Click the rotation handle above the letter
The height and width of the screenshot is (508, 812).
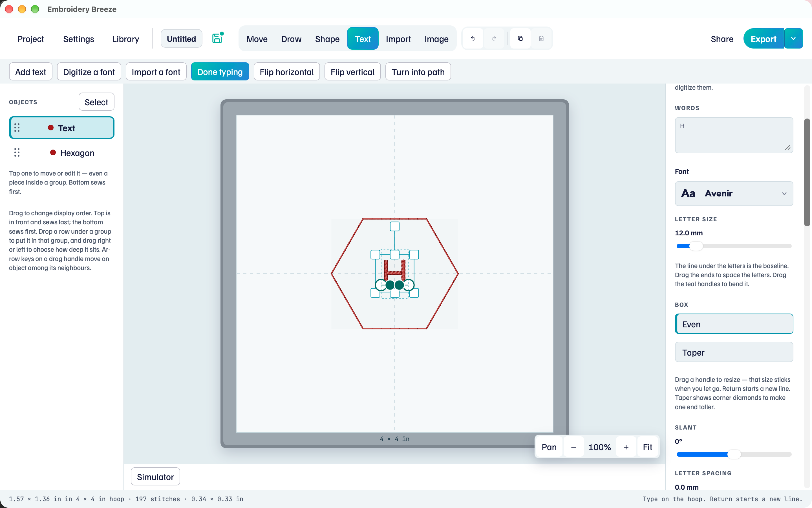pyautogui.click(x=395, y=226)
